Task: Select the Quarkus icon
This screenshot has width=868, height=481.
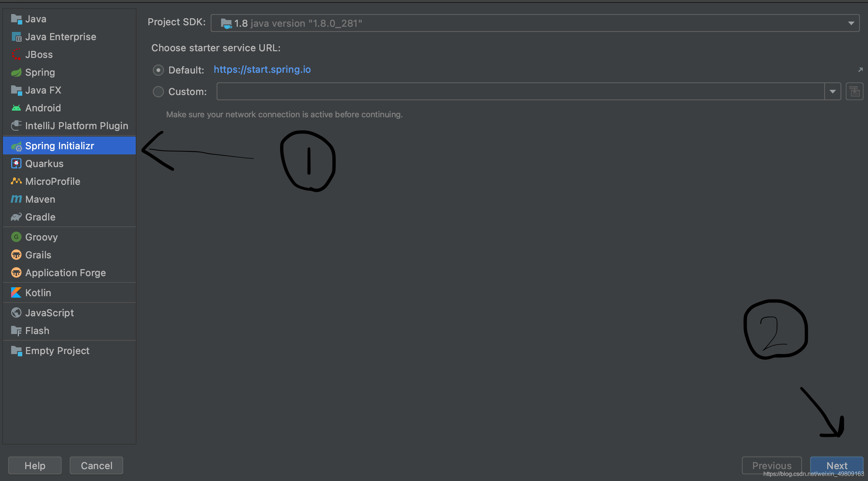Action: click(x=16, y=164)
